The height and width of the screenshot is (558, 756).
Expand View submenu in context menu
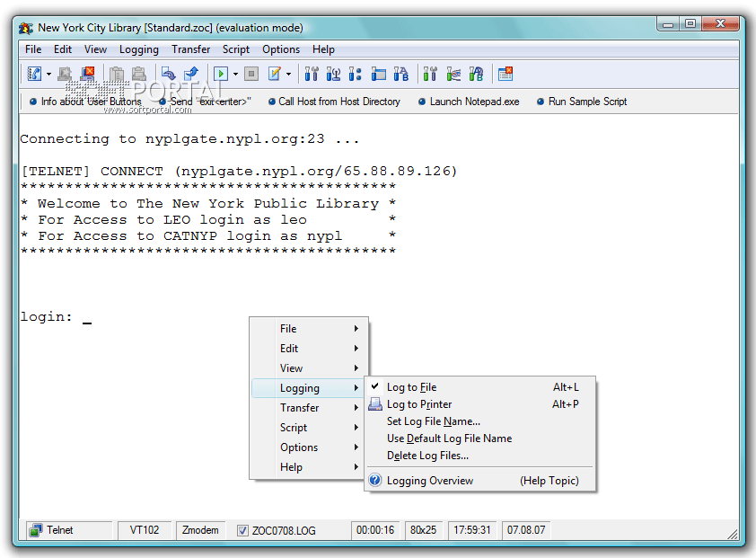click(309, 368)
